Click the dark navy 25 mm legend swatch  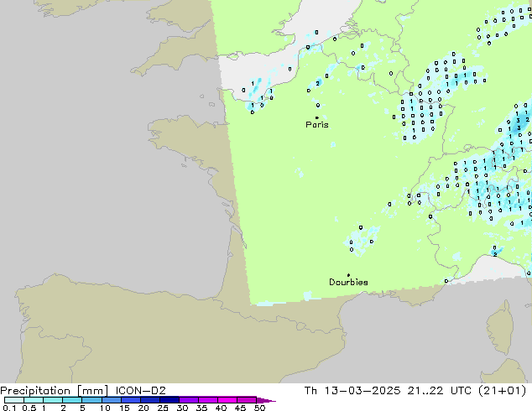pyautogui.click(x=170, y=400)
